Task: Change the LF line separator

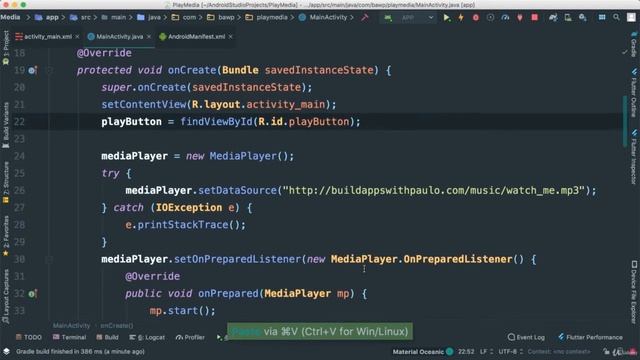Action: coord(486,351)
